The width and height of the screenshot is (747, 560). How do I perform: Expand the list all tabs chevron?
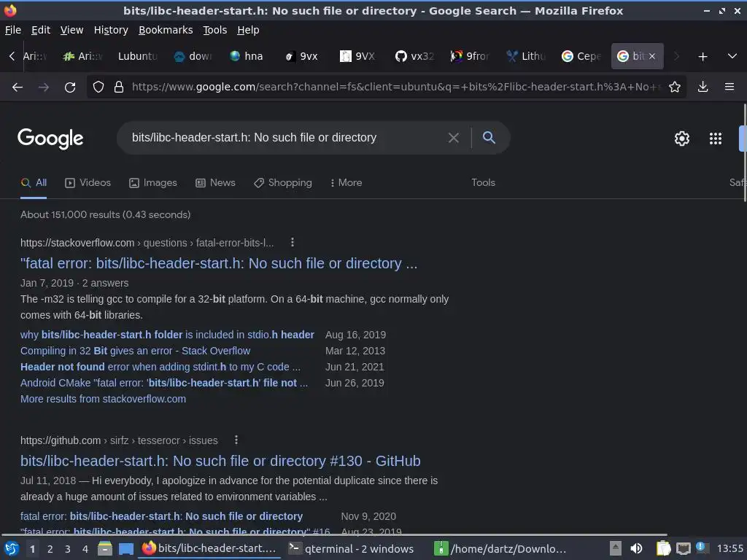(x=732, y=56)
